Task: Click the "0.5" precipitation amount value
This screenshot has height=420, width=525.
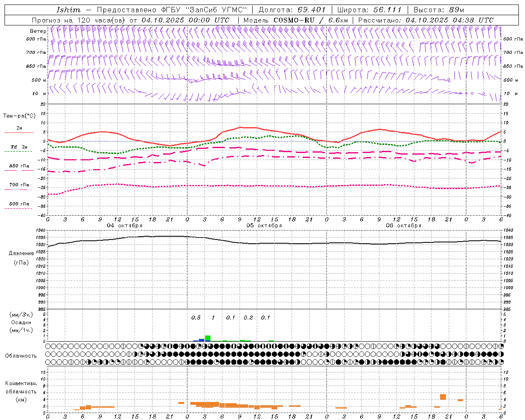Action: click(196, 318)
